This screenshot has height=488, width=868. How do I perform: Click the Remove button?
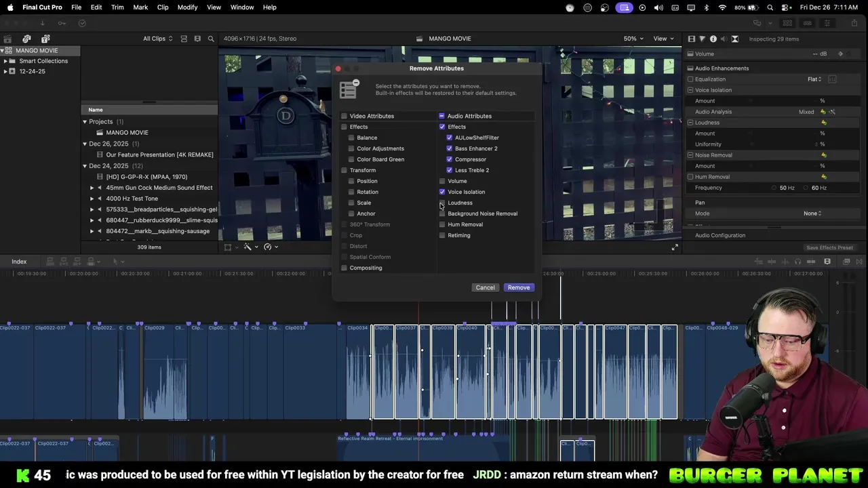pos(519,288)
